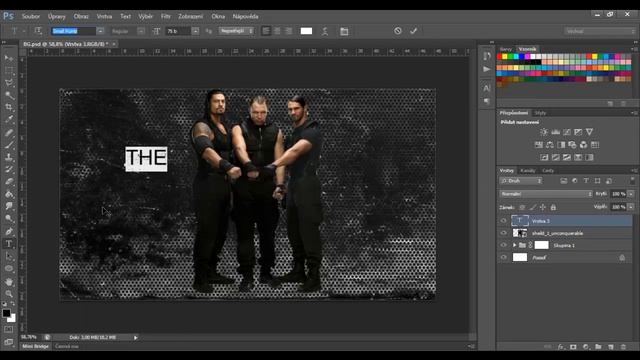640x360 pixels.
Task: Toggle text orientation in options bar
Action: [38, 31]
